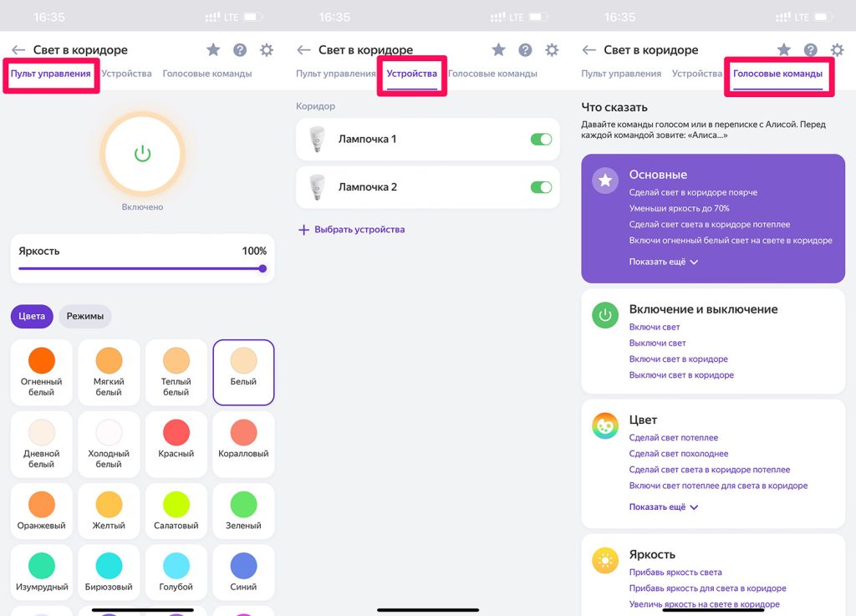This screenshot has width=856, height=616.
Task: Expand Показать ещё in the purple Основные card
Action: [x=663, y=262]
